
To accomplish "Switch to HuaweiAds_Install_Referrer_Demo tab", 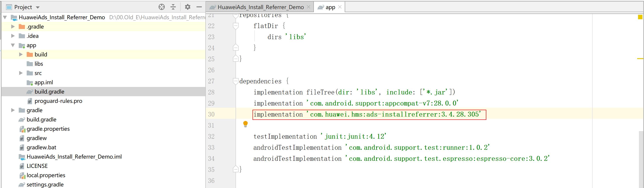I will [260, 7].
